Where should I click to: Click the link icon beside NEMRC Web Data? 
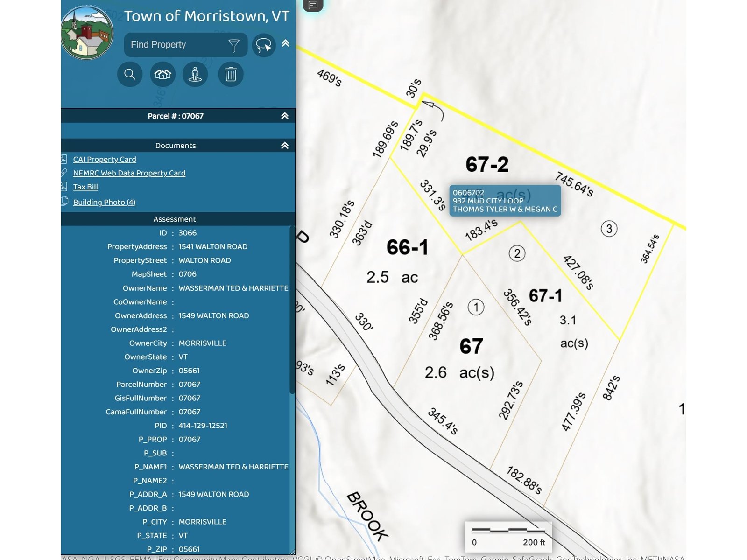click(x=64, y=172)
